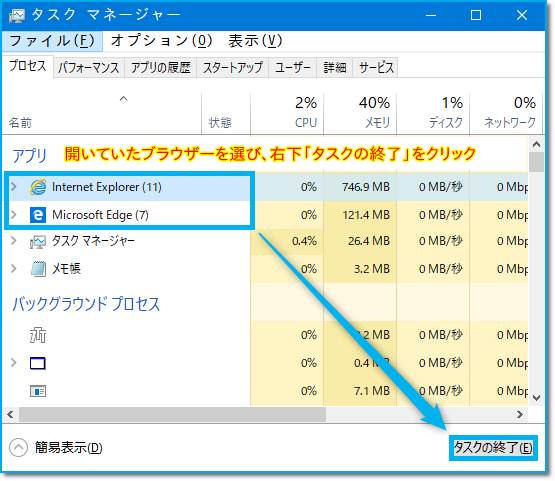
Task: Click the first background process icon
Action: (38, 335)
